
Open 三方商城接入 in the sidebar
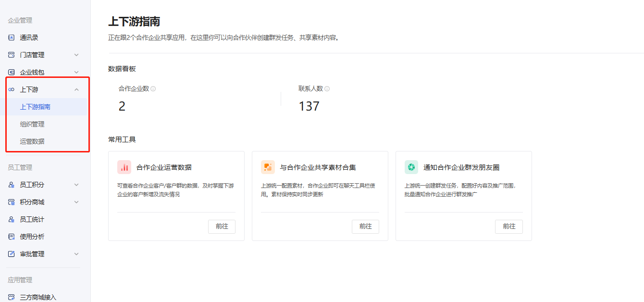point(38,297)
